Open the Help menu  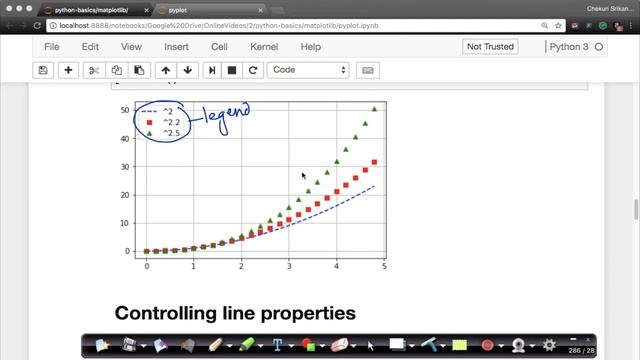(311, 47)
